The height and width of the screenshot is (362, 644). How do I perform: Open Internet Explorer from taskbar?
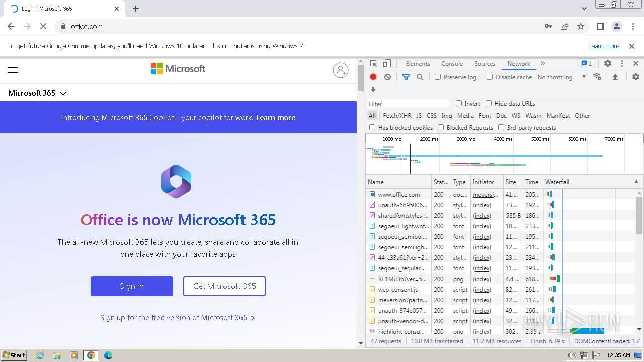40,355
